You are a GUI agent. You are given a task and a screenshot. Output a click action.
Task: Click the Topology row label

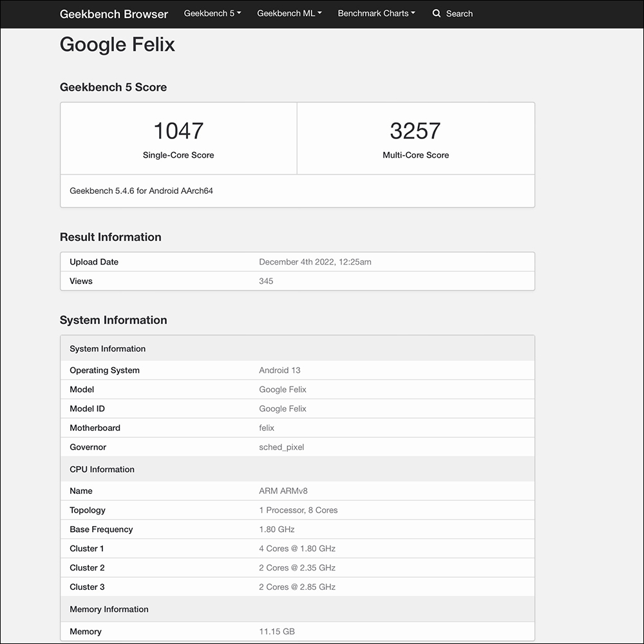point(88,510)
